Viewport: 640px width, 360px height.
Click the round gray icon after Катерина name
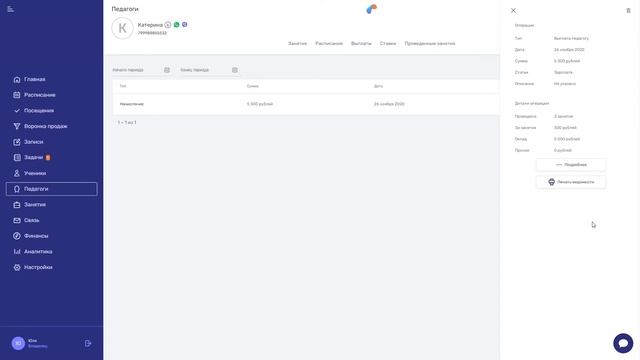click(168, 25)
